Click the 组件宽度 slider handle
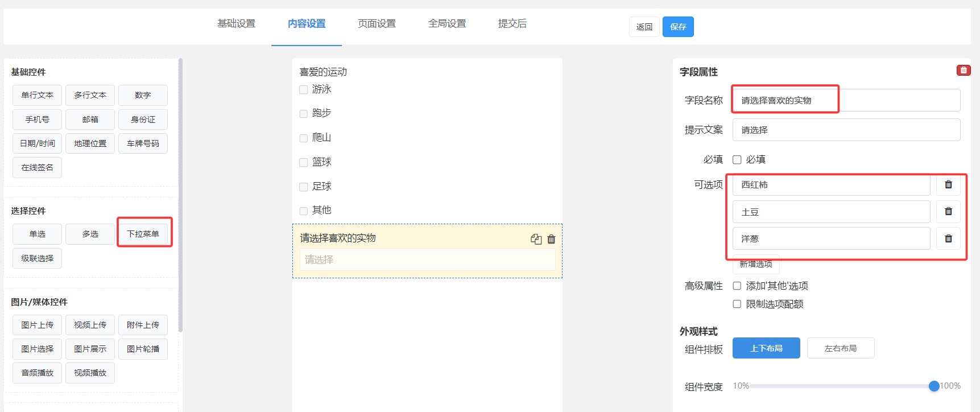The width and height of the screenshot is (980, 412). point(933,386)
